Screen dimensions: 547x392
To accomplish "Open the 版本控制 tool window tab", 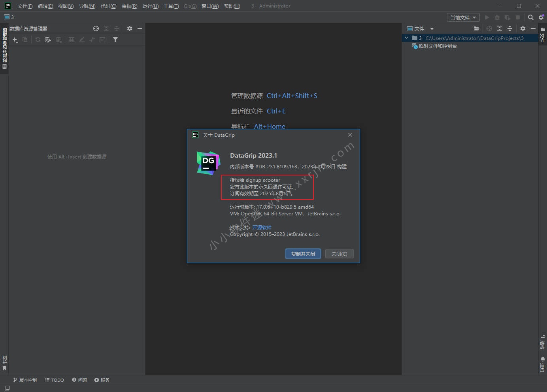I will click(25, 380).
